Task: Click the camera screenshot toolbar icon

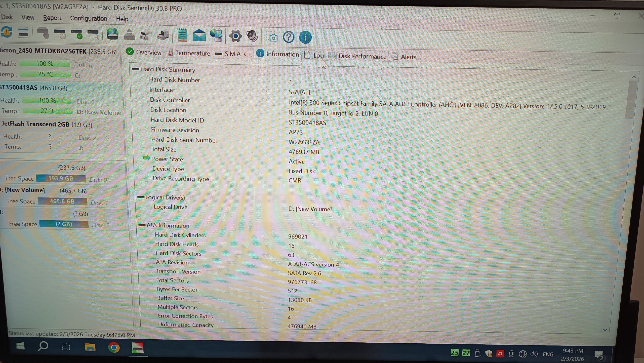Action: pos(273,38)
